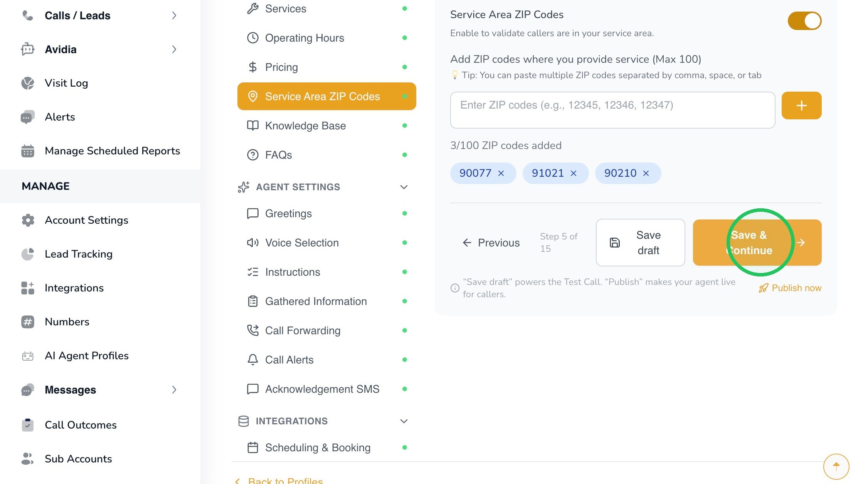Open Numbers via the hash icon
868x484 pixels.
(28, 322)
